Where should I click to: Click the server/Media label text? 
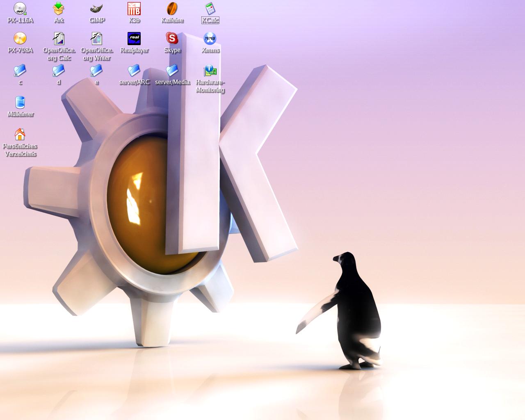[x=173, y=82]
